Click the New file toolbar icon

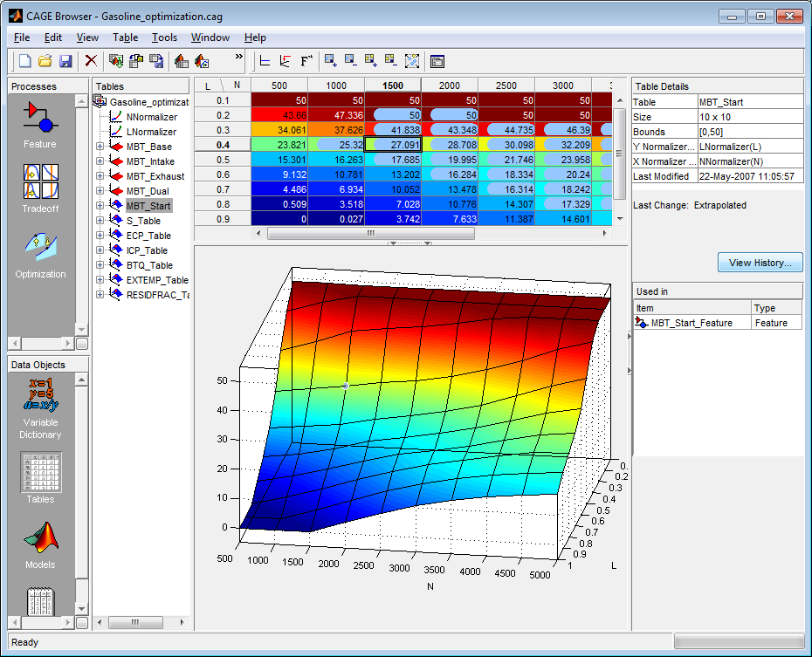[24, 61]
